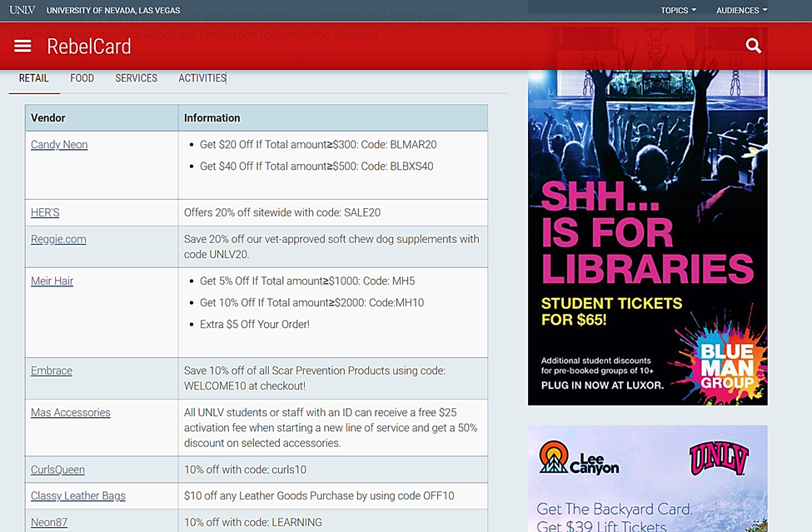The image size is (812, 532).
Task: Switch to the Services tab
Action: point(137,78)
